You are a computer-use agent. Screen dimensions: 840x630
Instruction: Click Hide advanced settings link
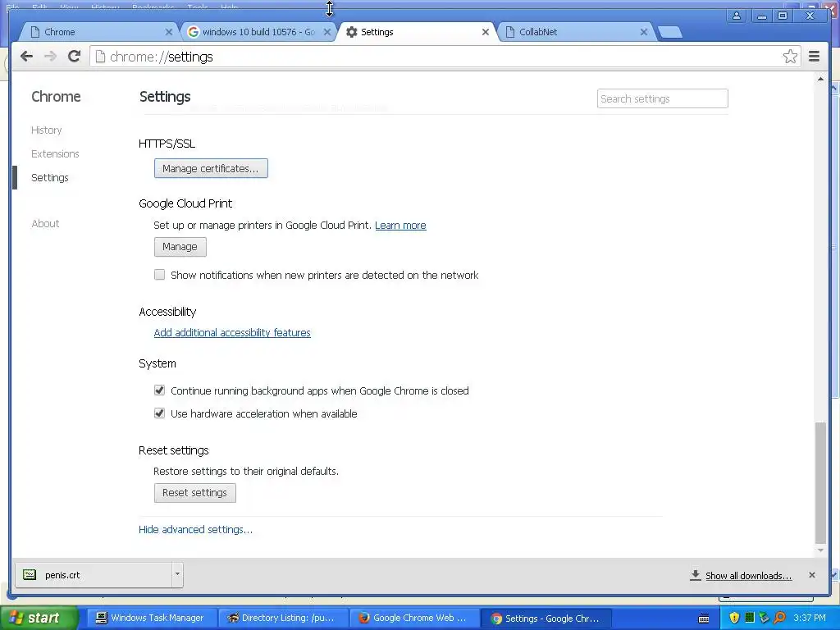click(x=195, y=529)
